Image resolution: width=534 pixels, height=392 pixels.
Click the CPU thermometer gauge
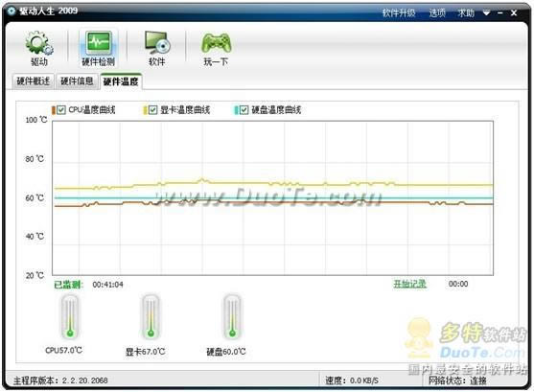(70, 317)
